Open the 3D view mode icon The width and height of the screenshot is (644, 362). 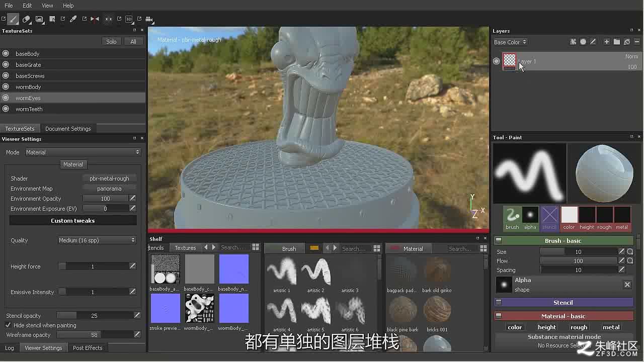click(129, 19)
